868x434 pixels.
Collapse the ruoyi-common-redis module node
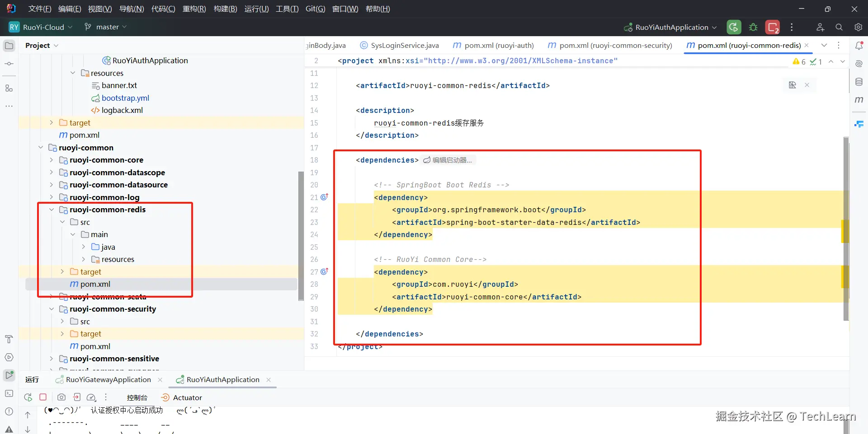coord(52,210)
